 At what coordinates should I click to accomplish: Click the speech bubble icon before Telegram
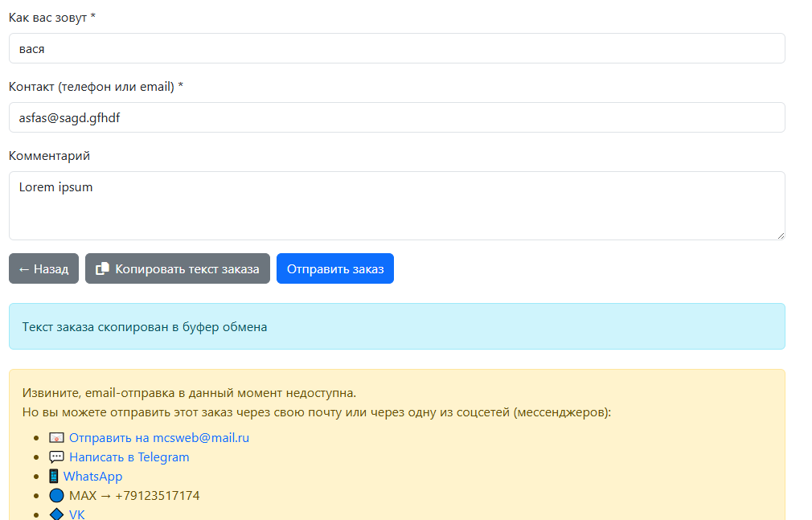tap(56, 457)
